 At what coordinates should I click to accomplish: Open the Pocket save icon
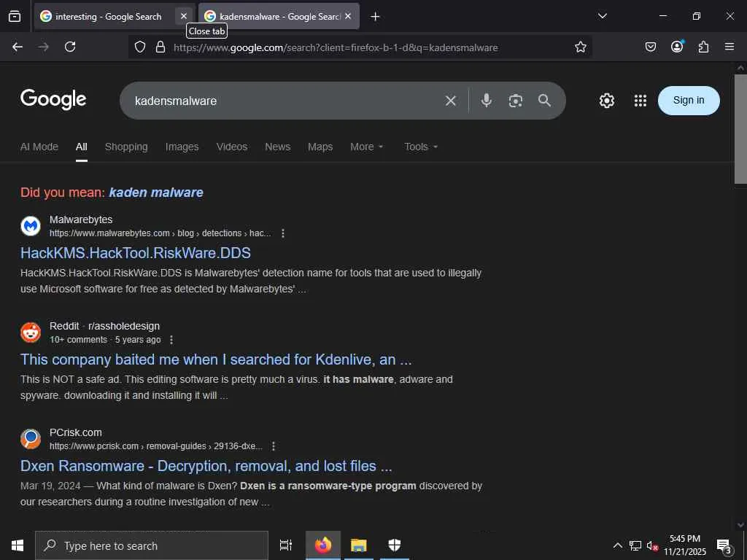pos(650,47)
